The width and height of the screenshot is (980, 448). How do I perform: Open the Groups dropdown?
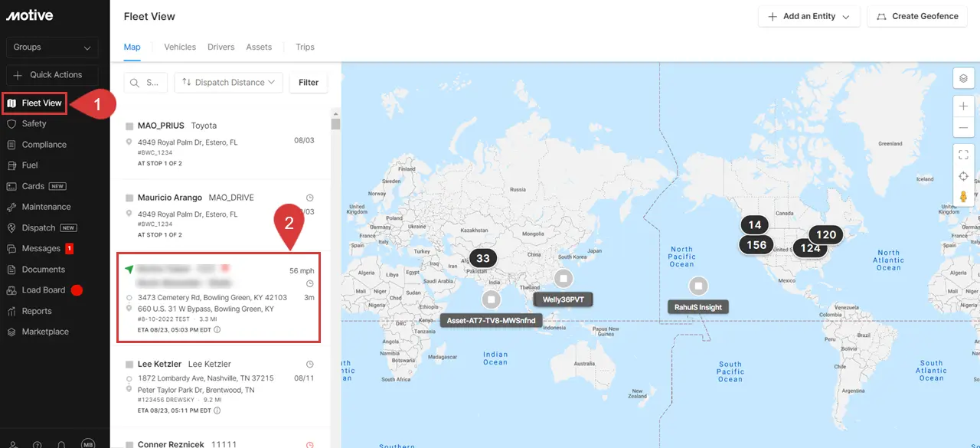pyautogui.click(x=52, y=47)
